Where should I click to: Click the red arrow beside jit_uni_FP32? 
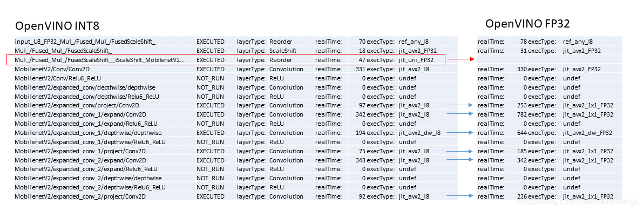[x=460, y=60]
